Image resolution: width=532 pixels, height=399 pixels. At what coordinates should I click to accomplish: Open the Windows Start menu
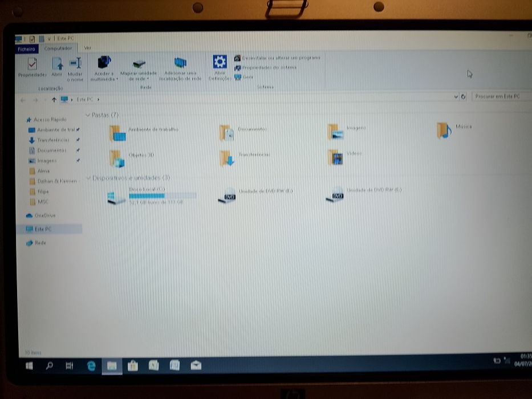click(29, 366)
